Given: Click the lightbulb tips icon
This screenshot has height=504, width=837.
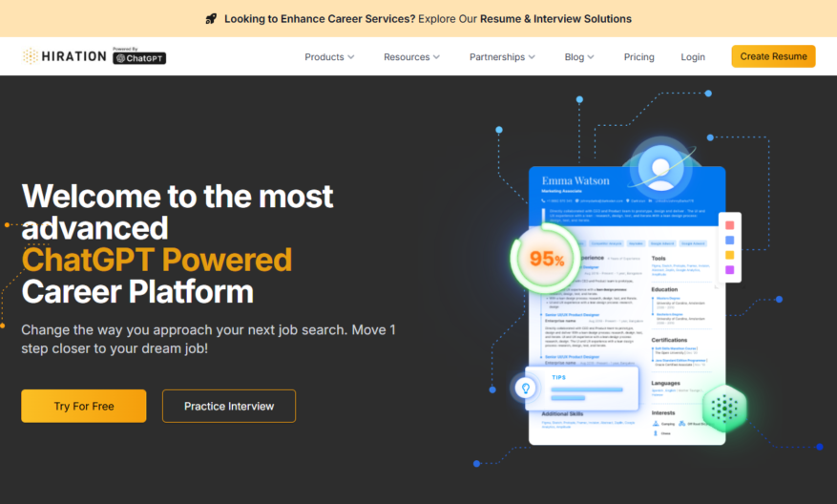Looking at the screenshot, I should (x=526, y=388).
